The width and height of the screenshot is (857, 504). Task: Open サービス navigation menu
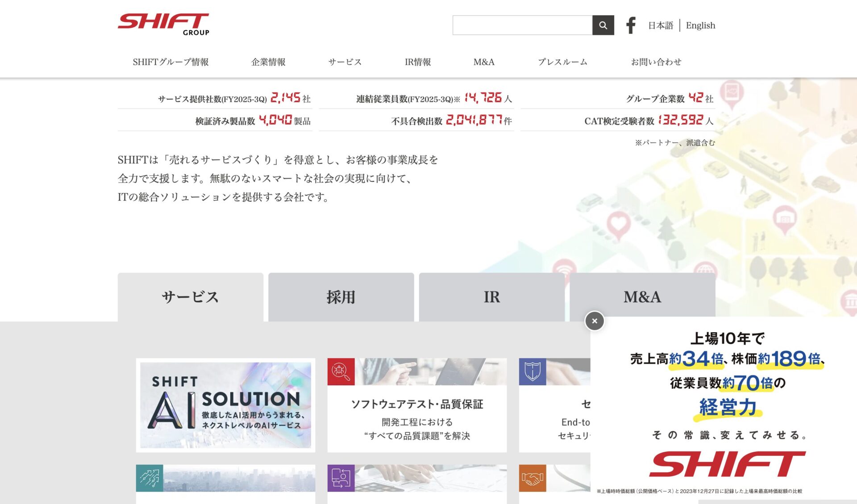click(x=345, y=62)
